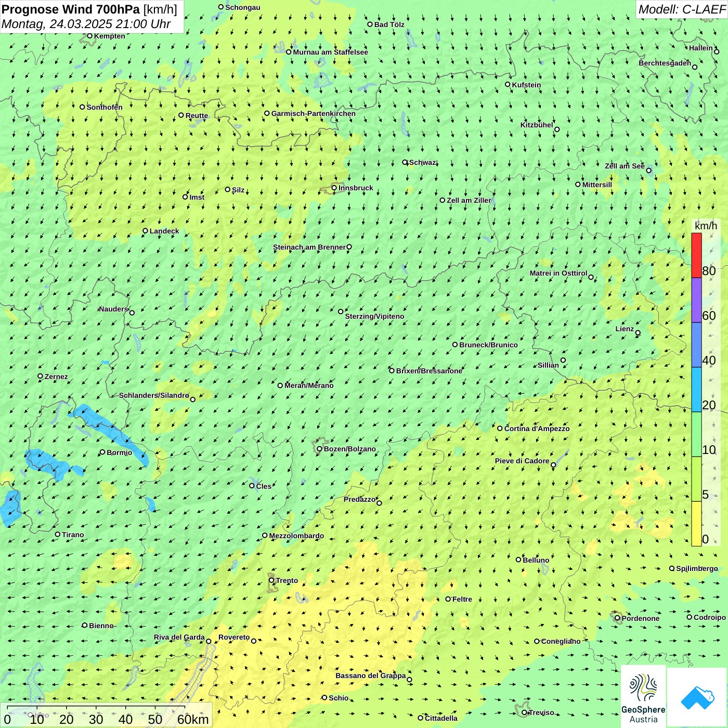Screen dimensions: 728x728
Task: Click the Innsbruck city marker
Action: point(334,188)
